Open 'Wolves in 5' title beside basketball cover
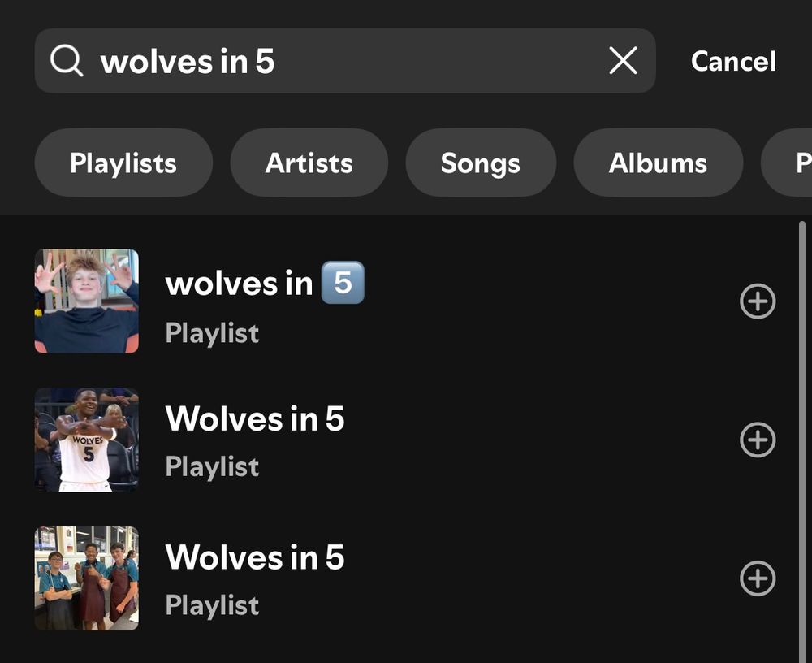Image resolution: width=812 pixels, height=663 pixels. 255,418
